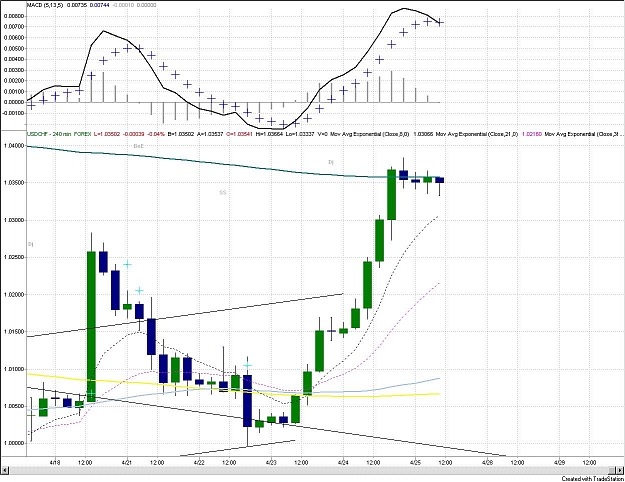
Task: Click the 1.00000 price axis label
Action: point(13,443)
